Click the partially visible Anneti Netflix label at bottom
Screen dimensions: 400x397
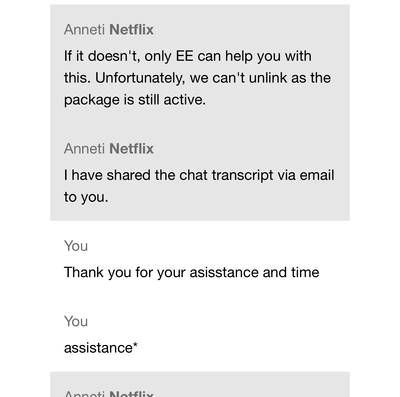click(109, 393)
